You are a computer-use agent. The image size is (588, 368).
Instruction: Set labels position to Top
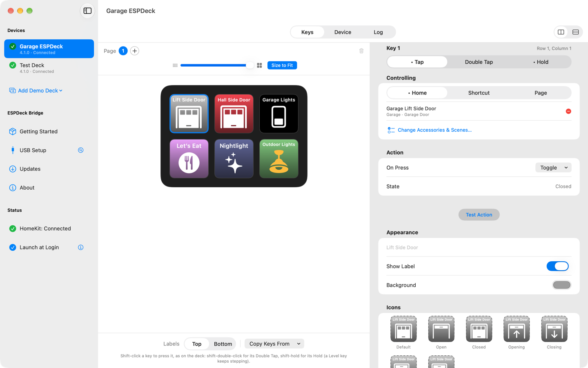click(197, 344)
